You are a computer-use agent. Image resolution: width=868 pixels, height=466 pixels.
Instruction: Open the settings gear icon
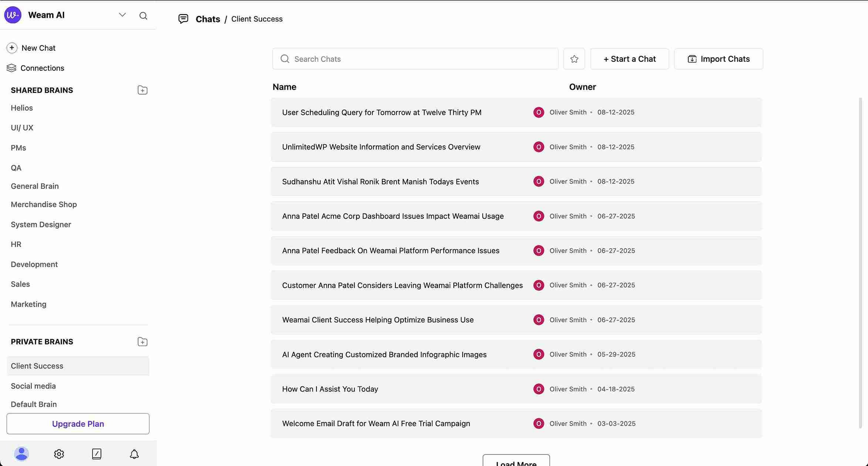coord(59,454)
